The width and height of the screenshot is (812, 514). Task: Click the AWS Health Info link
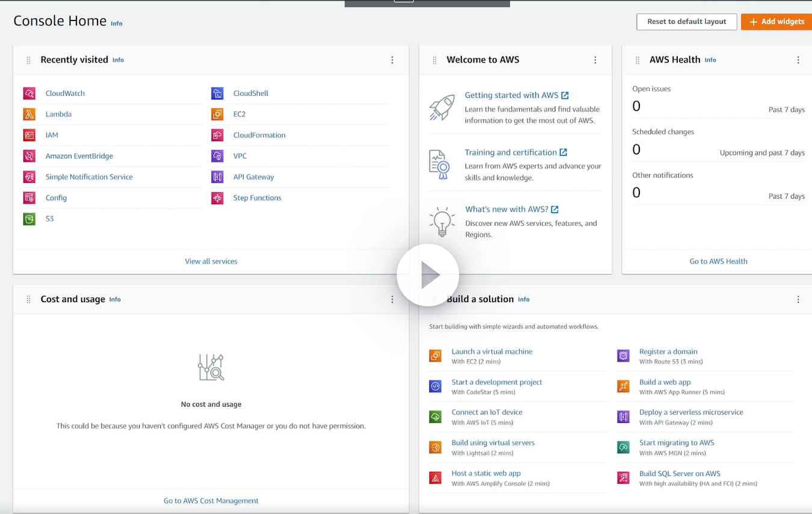click(x=710, y=60)
